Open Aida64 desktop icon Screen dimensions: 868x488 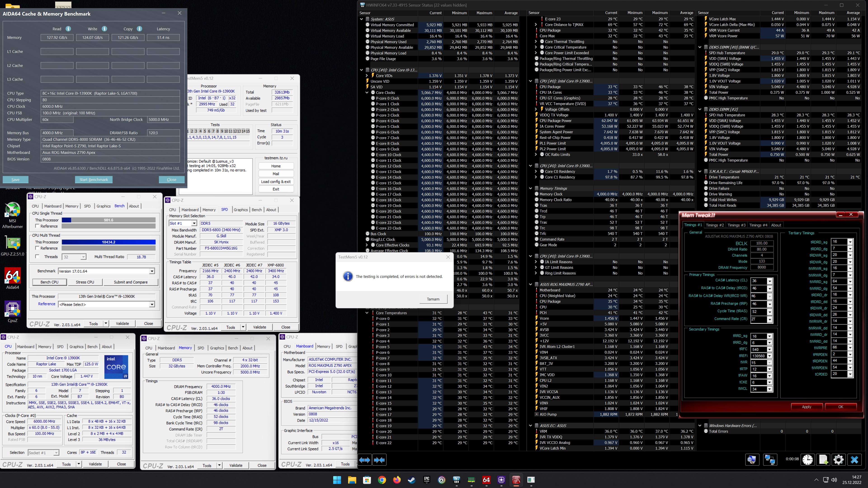point(12,279)
